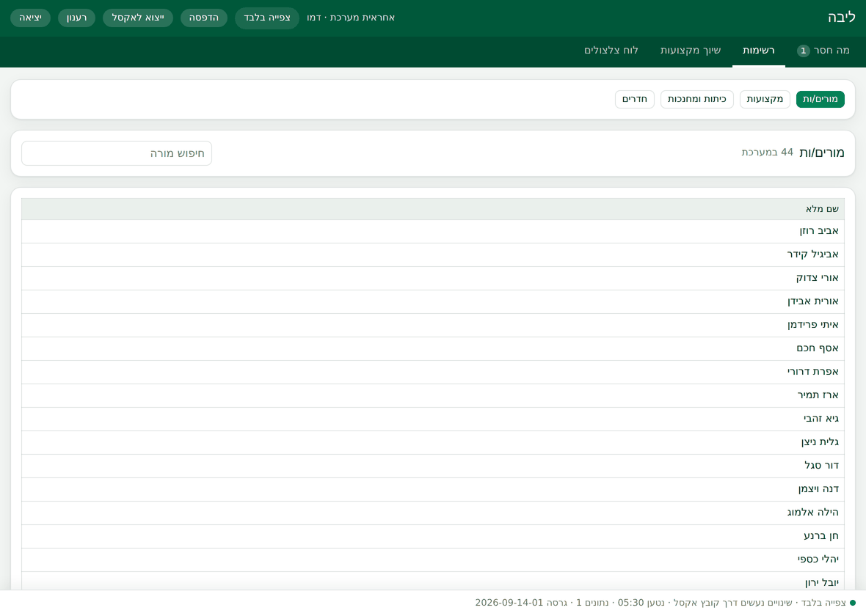Screen dimensions: 866x616
Task: Click the מורים/ות section heading
Action: coord(822,153)
